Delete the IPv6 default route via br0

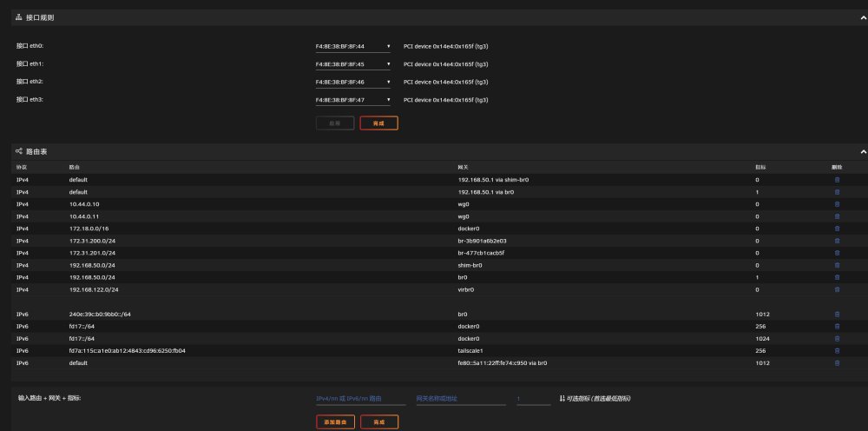pyautogui.click(x=837, y=363)
